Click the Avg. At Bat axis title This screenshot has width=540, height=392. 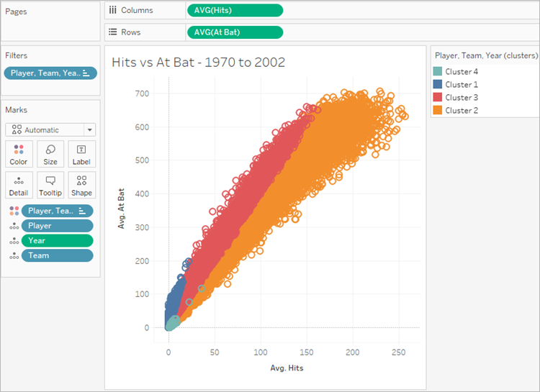(121, 209)
